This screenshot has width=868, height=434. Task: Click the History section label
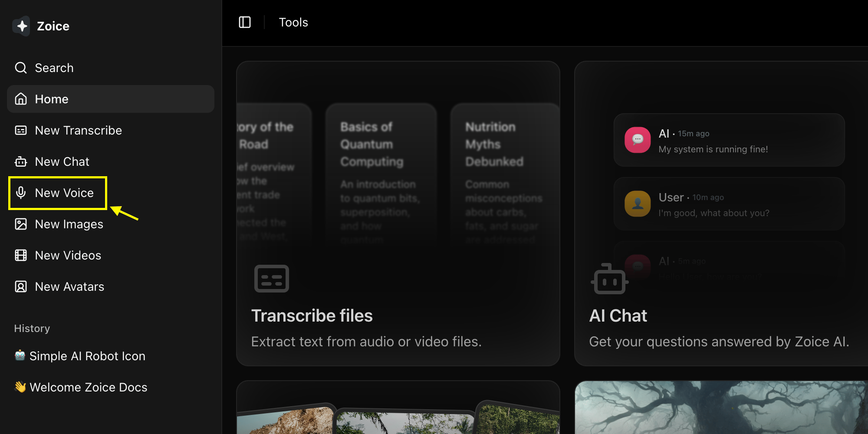32,329
